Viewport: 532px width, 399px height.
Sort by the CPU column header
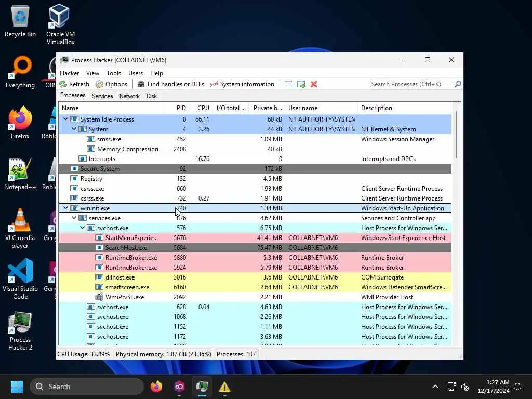coord(201,108)
